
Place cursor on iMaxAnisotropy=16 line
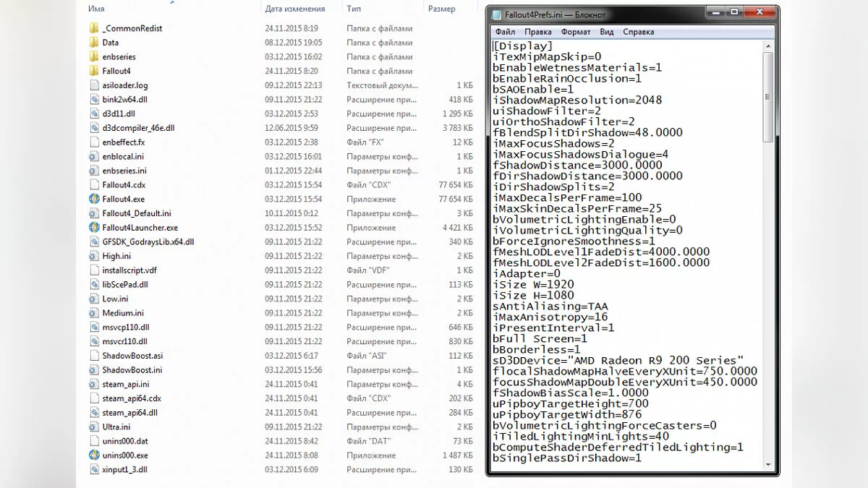550,317
